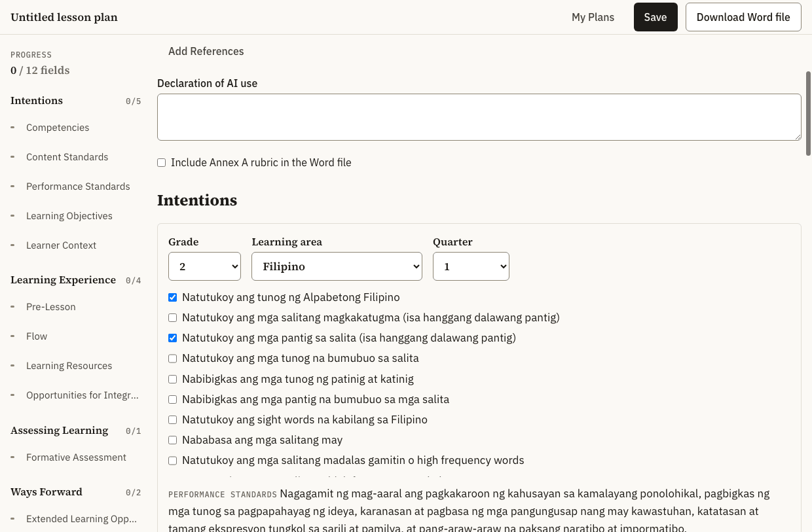Uncheck Natutukoy ang tunog ng Alpabetong Filipino
The width and height of the screenshot is (812, 532).
[x=172, y=297]
